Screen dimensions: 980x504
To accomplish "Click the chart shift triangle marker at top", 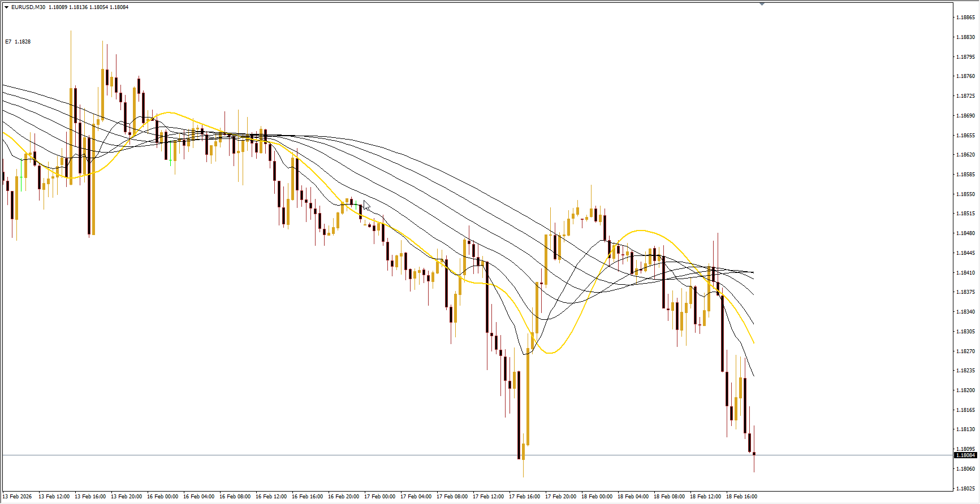I will click(x=762, y=4).
